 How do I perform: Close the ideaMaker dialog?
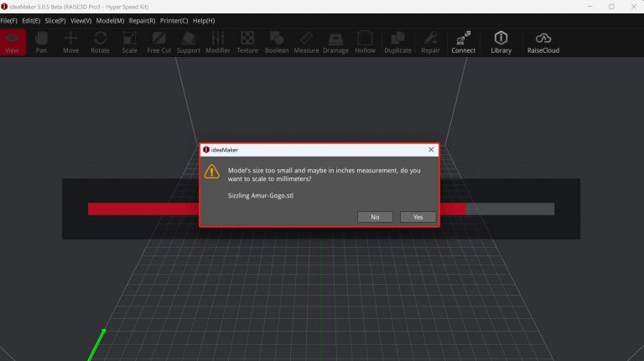click(x=431, y=150)
